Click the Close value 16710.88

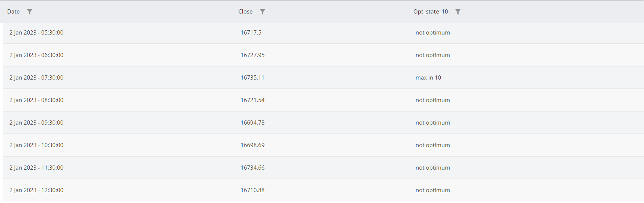point(252,190)
